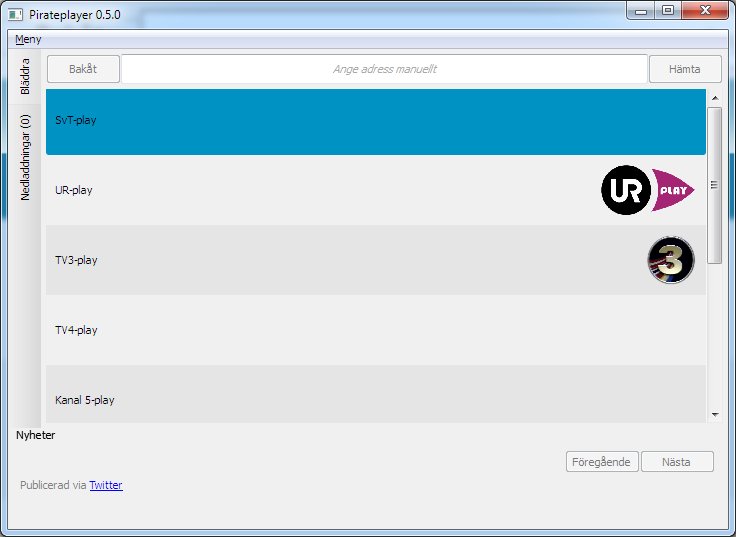Click the Bakåt button
Viewport: 736px width, 537px height.
[x=83, y=69]
